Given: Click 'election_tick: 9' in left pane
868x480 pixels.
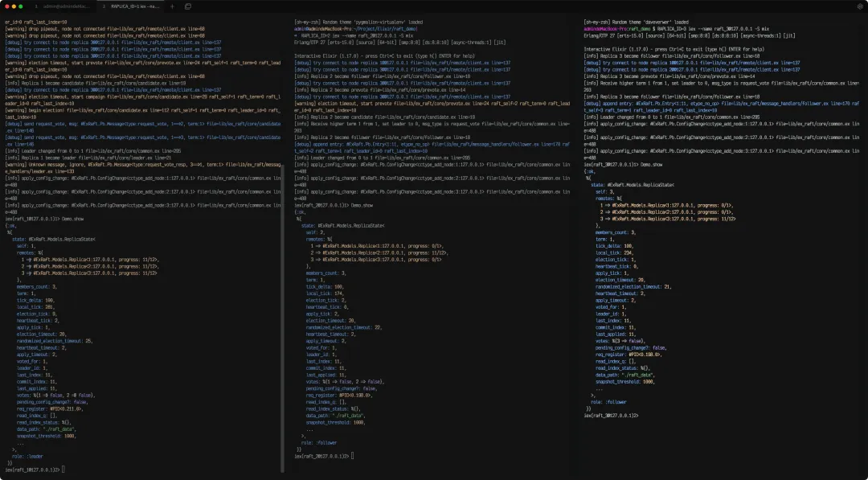Looking at the screenshot, I should coord(36,314).
